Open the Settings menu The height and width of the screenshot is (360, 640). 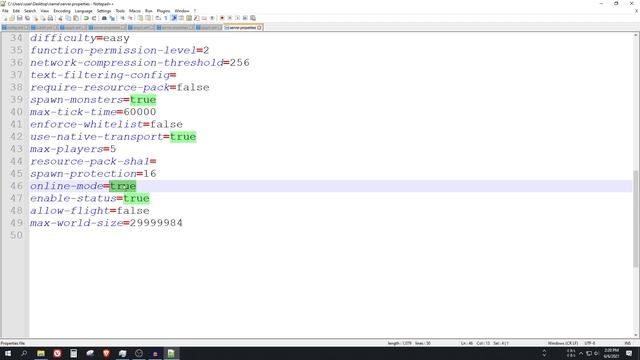click(104, 11)
